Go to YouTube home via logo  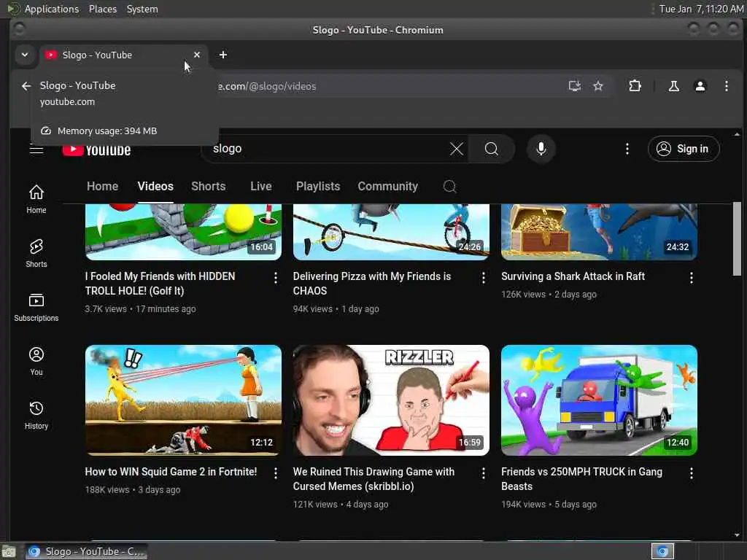[97, 149]
